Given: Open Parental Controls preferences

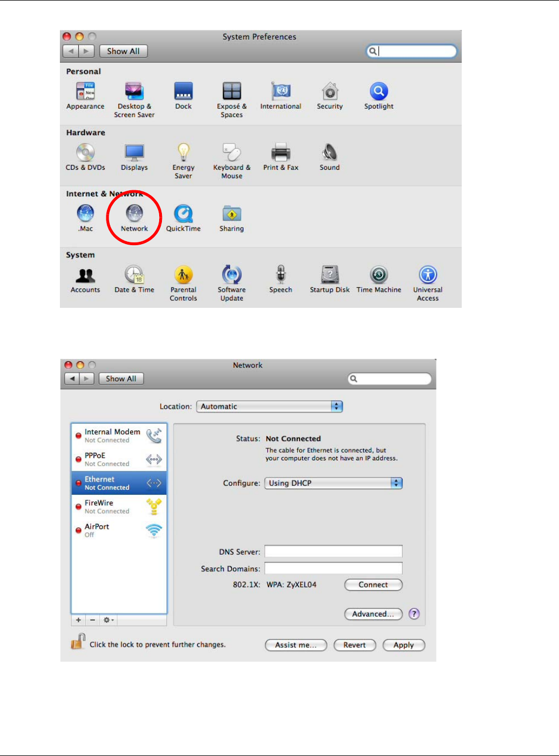Looking at the screenshot, I should 183,283.
